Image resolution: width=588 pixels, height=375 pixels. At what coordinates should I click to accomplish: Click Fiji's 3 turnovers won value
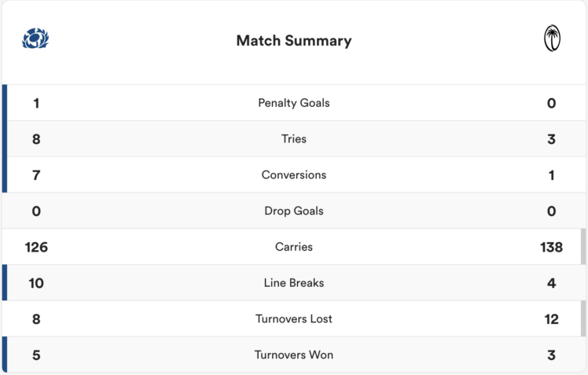[x=551, y=355]
